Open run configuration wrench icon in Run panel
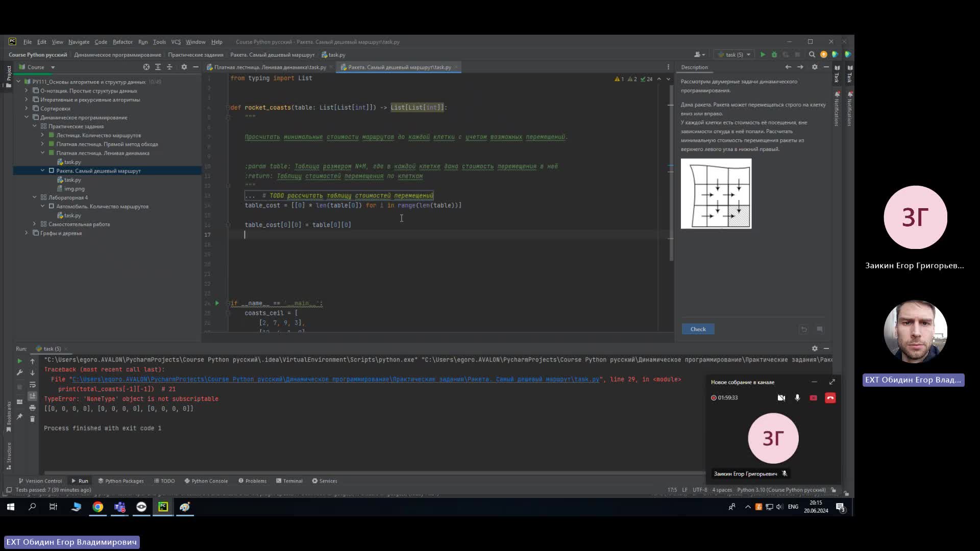This screenshot has width=980, height=551. pyautogui.click(x=20, y=373)
